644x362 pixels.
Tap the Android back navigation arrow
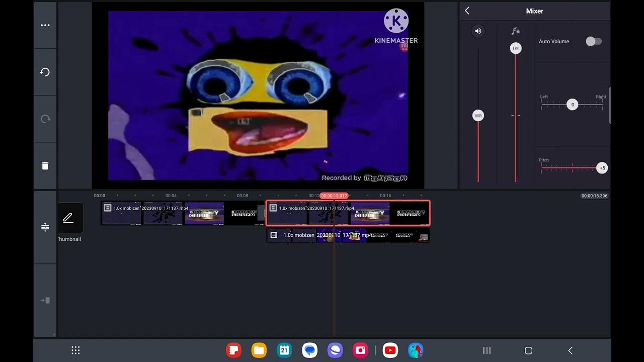[x=570, y=350]
